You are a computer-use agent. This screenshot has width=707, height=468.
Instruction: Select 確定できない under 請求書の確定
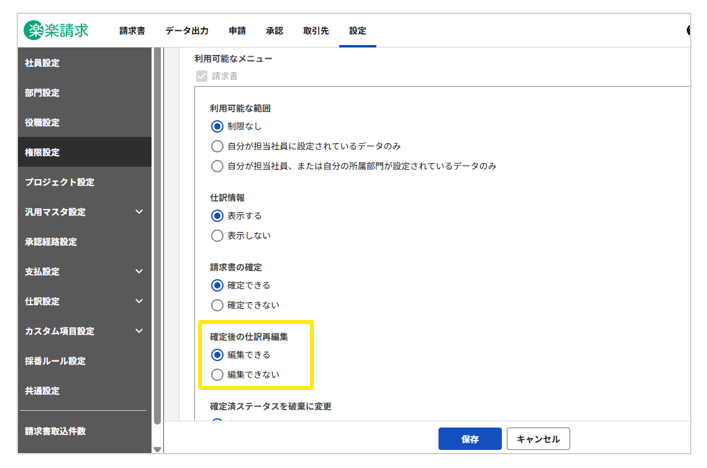[217, 305]
